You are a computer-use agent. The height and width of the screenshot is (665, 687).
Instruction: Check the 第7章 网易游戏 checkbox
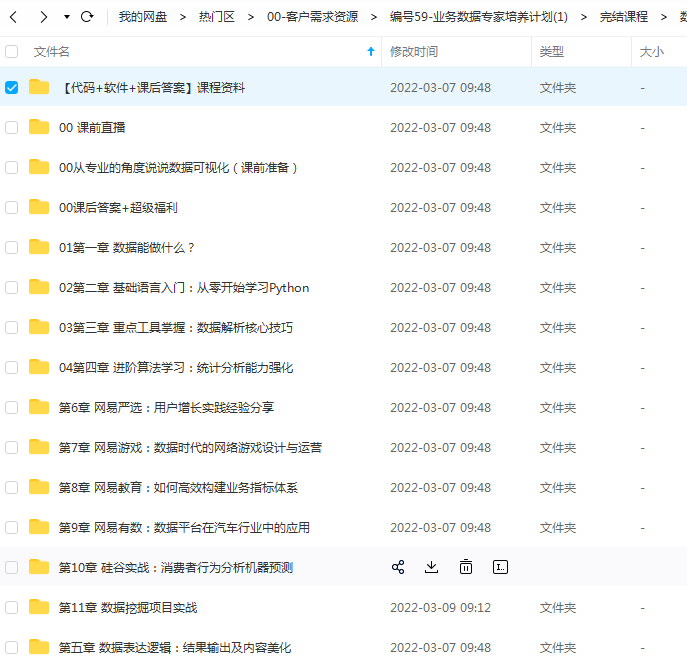point(11,447)
